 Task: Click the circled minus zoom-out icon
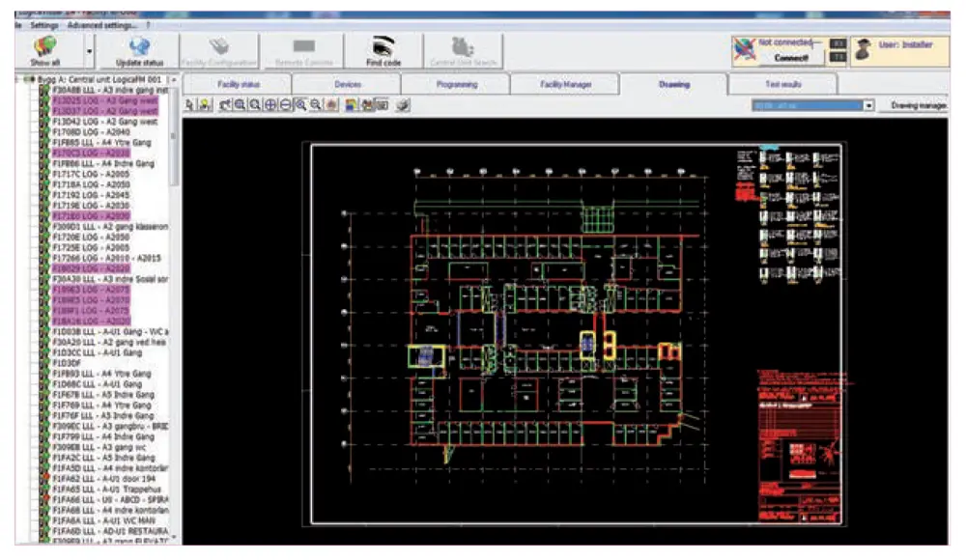click(285, 104)
